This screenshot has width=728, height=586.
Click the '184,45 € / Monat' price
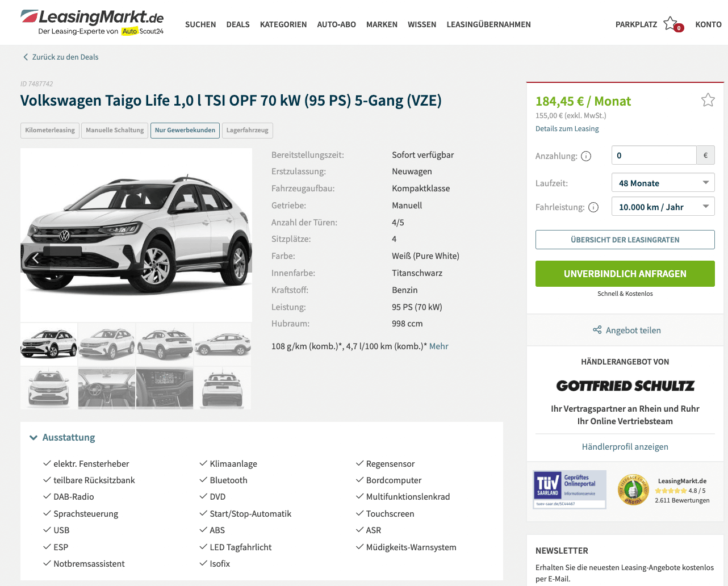583,101
